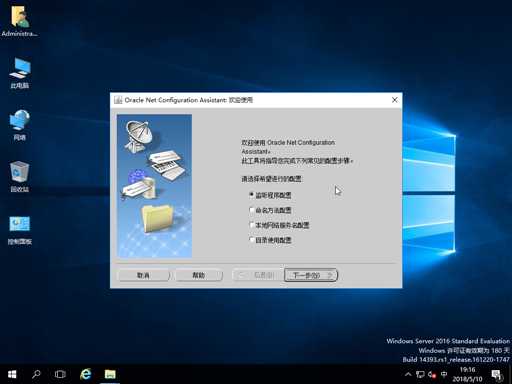Select the local net service name radio button
Image resolution: width=512 pixels, height=384 pixels.
tap(252, 225)
